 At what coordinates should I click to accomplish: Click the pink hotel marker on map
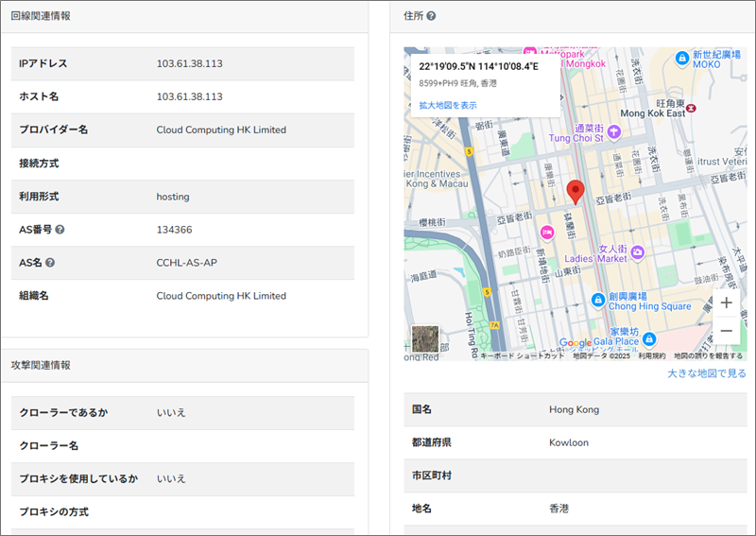[x=546, y=233]
